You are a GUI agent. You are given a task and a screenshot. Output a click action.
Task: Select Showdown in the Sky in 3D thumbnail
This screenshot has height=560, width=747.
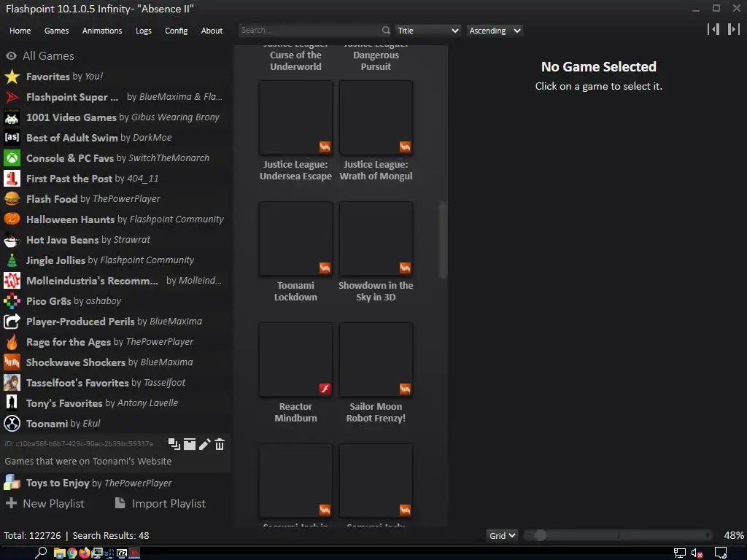376,238
